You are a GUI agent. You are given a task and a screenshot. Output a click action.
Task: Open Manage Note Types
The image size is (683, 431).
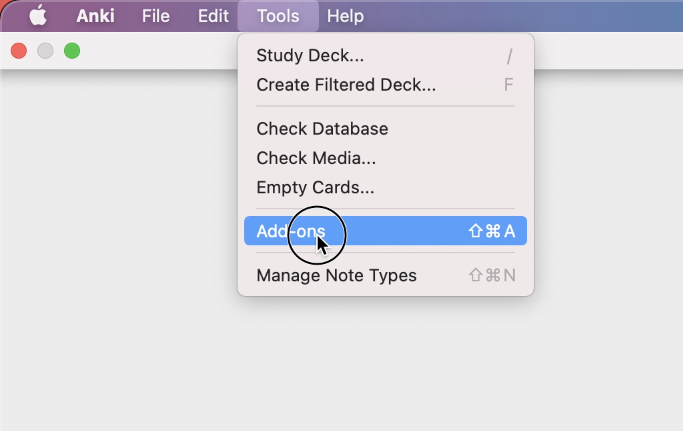click(385, 275)
